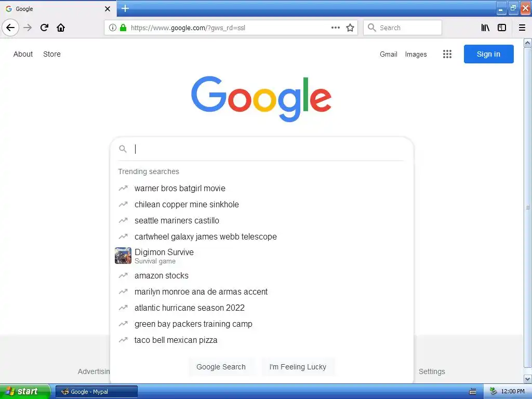532x399 pixels.
Task: Click the forward navigation arrow
Action: 28,28
